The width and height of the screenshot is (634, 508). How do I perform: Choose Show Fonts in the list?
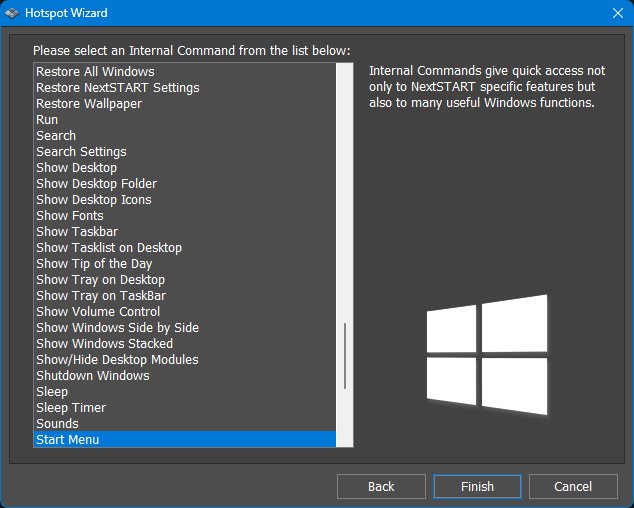tap(185, 216)
